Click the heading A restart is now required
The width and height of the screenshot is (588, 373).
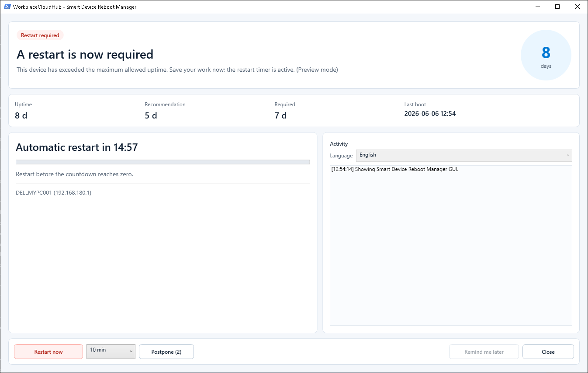[x=85, y=55]
